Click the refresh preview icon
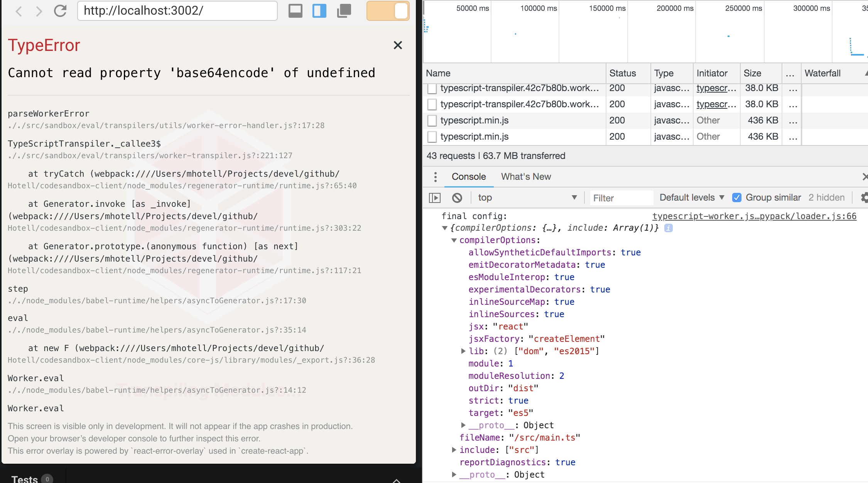868x483 pixels. click(60, 11)
